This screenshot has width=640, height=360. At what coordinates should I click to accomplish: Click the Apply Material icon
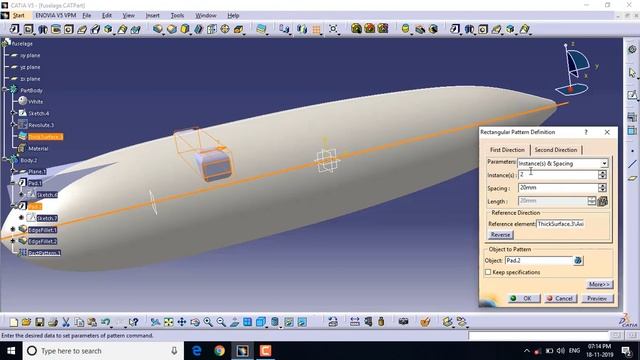425,322
